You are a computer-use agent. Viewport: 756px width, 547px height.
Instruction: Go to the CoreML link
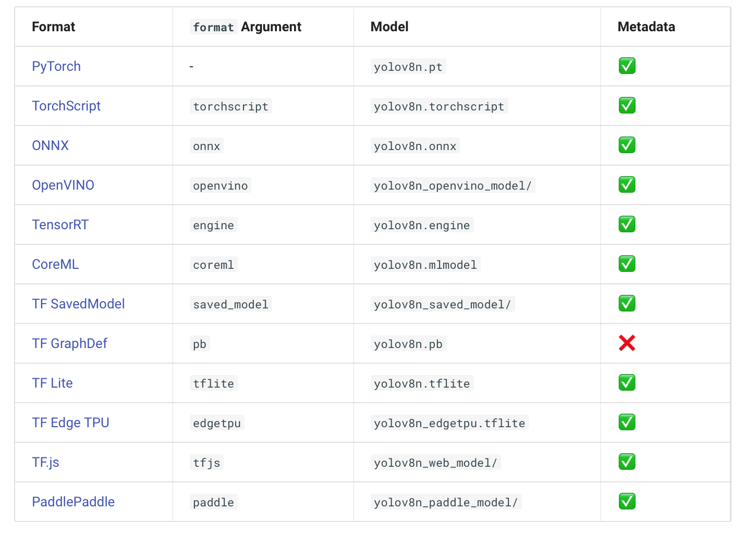pos(55,264)
